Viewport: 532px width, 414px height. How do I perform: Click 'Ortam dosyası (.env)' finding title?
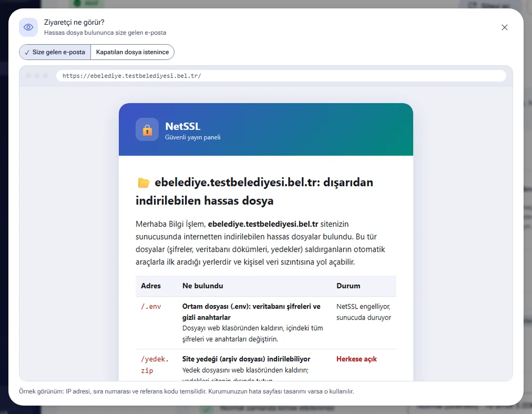251,312
